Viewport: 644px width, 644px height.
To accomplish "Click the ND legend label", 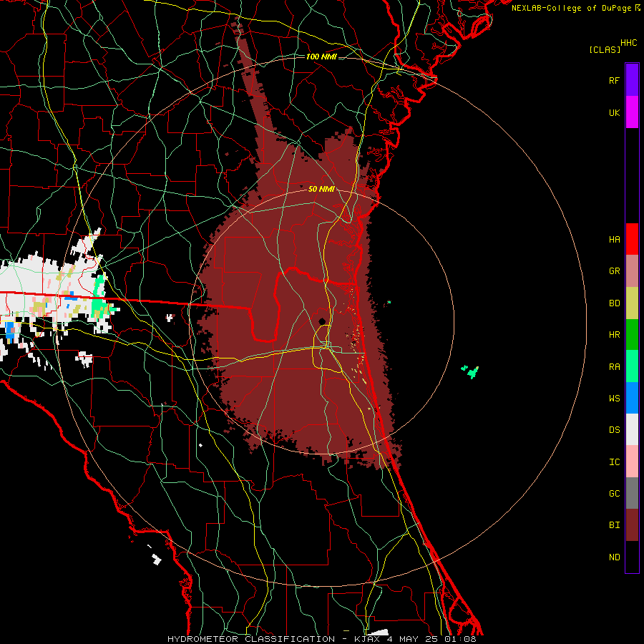I will click(x=614, y=557).
